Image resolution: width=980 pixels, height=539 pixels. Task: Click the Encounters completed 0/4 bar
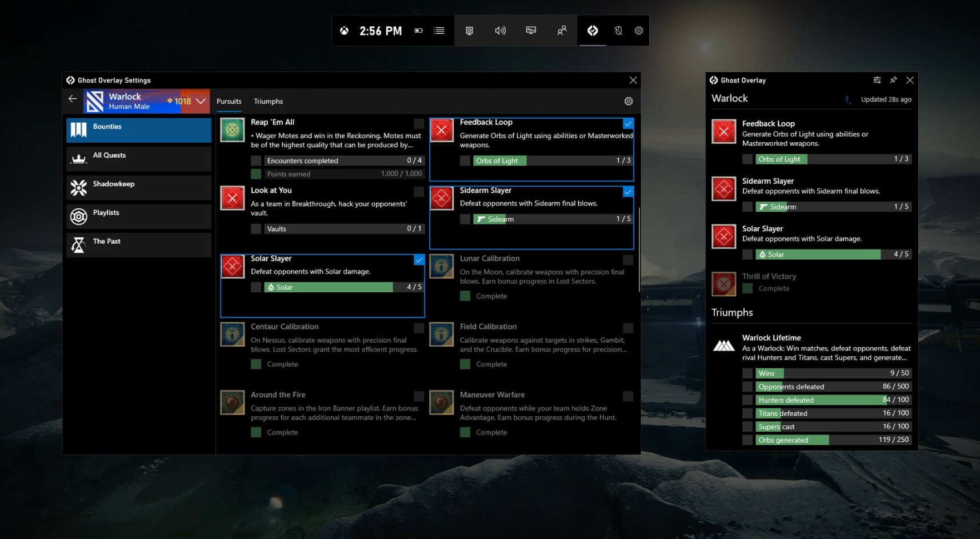pos(344,160)
